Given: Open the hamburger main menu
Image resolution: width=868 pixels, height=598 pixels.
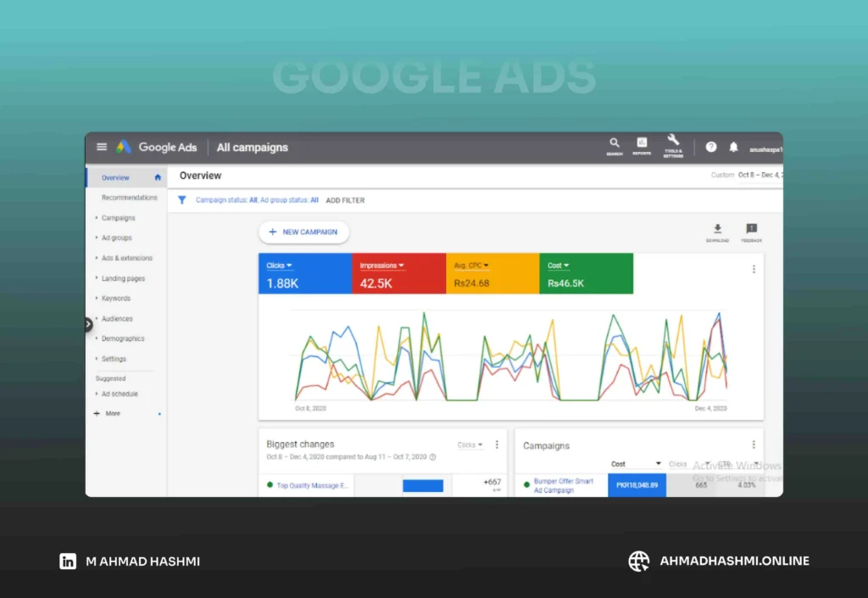Looking at the screenshot, I should 102,147.
